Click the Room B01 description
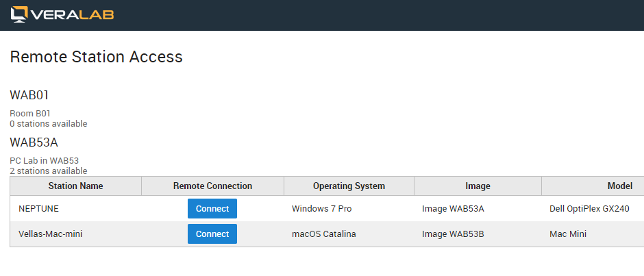 point(30,114)
